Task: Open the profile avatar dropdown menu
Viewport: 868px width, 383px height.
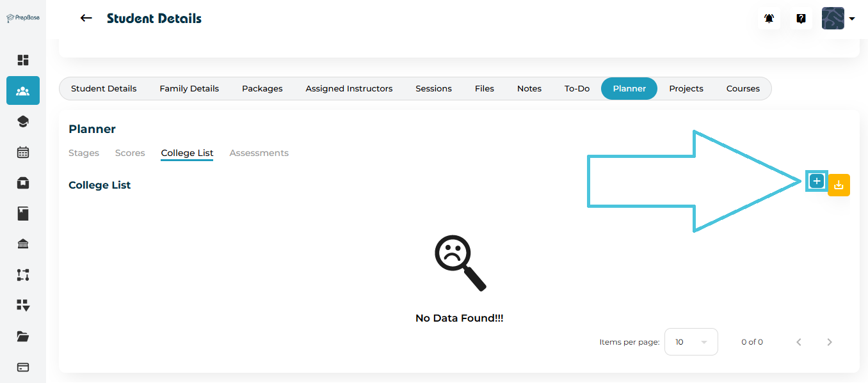Action: [839, 19]
